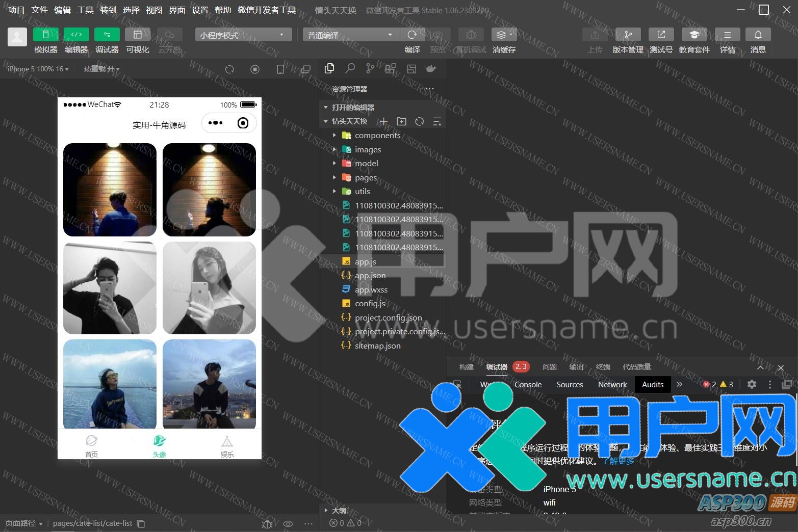Open 版本管理 version control icon
798x532 pixels.
click(x=628, y=35)
